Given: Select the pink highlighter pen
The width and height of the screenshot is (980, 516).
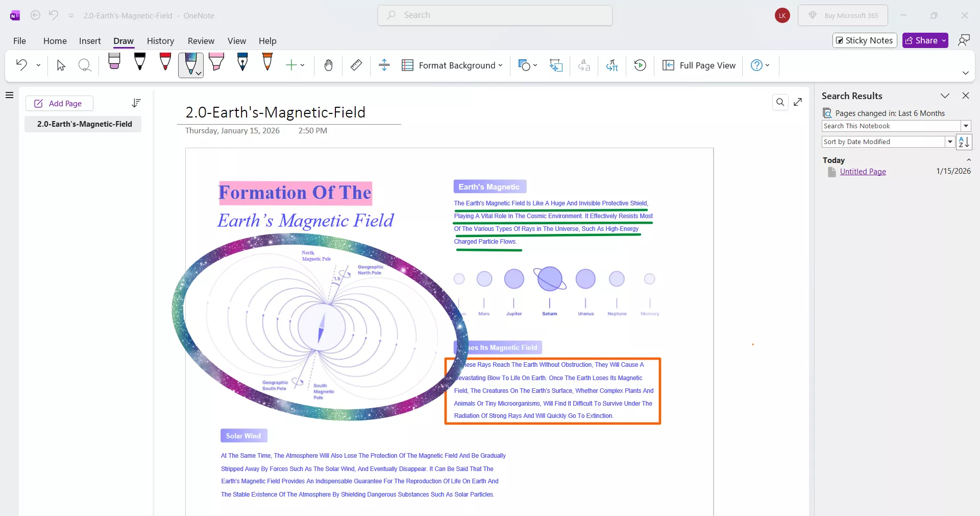Looking at the screenshot, I should 216,64.
